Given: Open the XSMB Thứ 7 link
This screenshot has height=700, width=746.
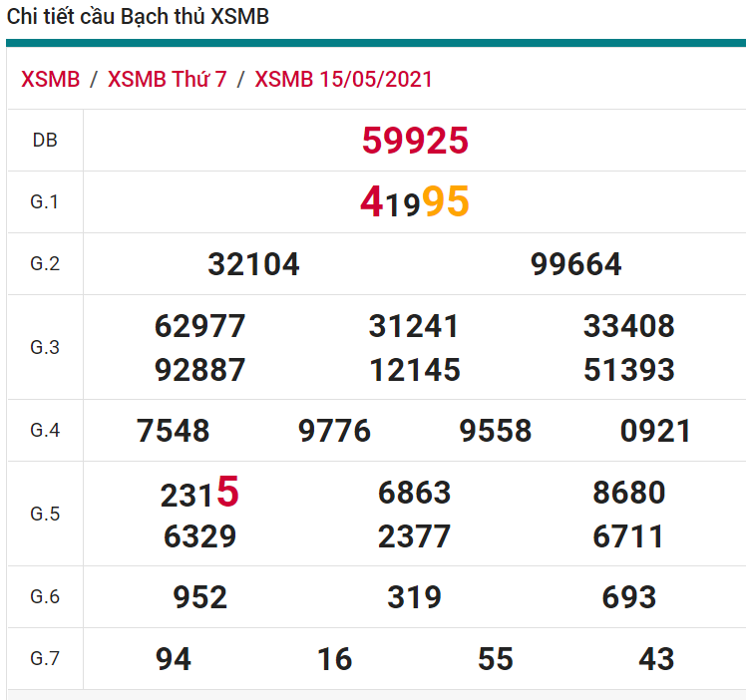Looking at the screenshot, I should pos(168,80).
